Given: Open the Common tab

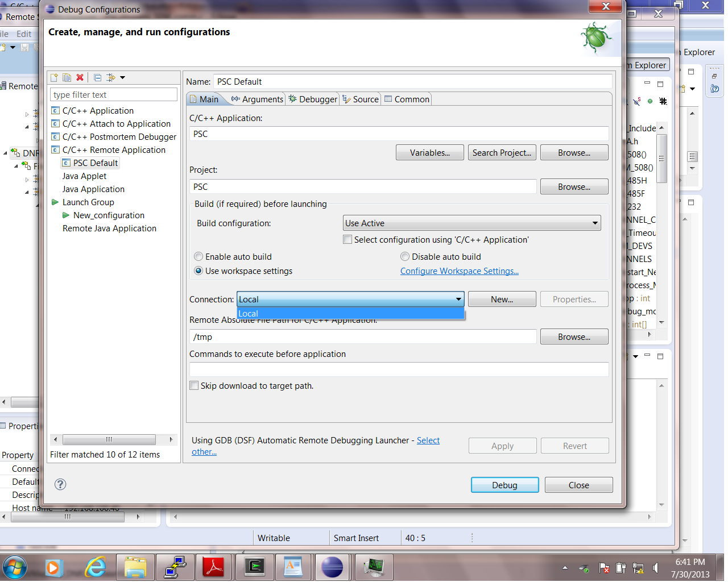Looking at the screenshot, I should click(407, 99).
